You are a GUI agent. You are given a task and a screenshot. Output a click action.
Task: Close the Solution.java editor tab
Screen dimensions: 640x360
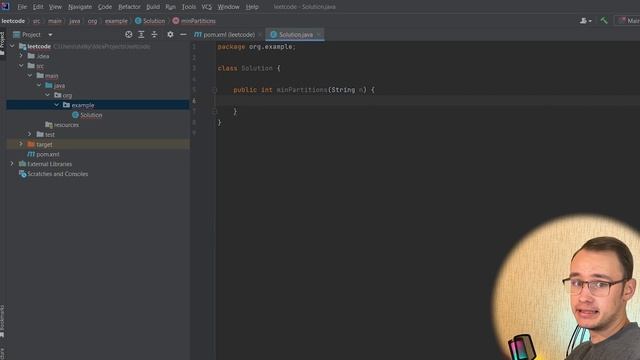click(319, 35)
